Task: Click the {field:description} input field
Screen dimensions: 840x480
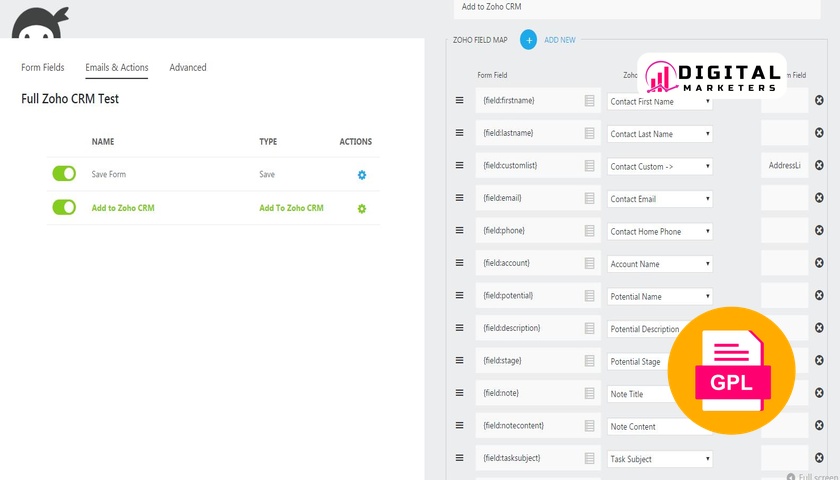Action: [538, 327]
